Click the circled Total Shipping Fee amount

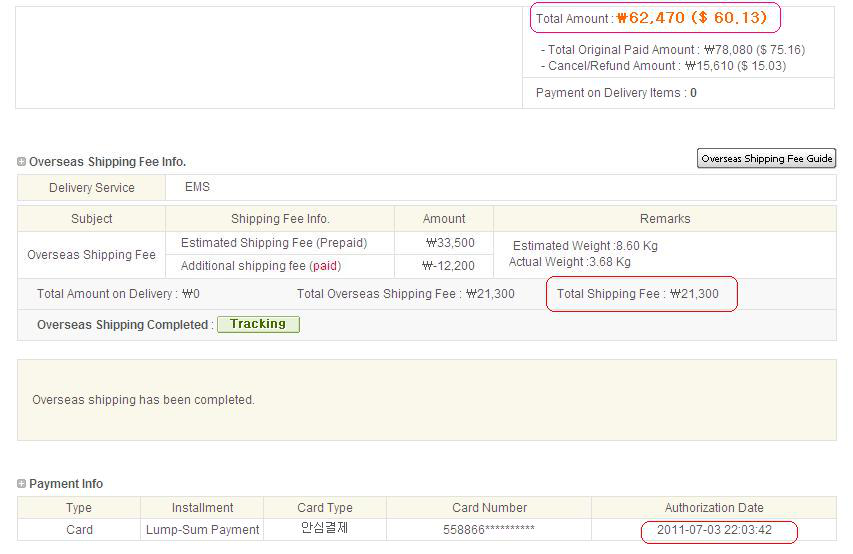693,294
